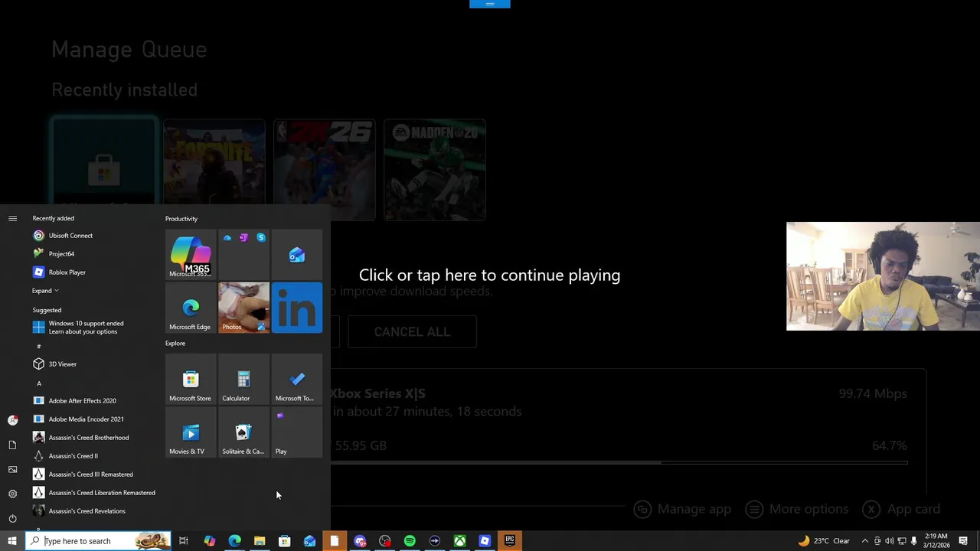Show hidden system tray icons
The image size is (980, 551).
point(865,541)
